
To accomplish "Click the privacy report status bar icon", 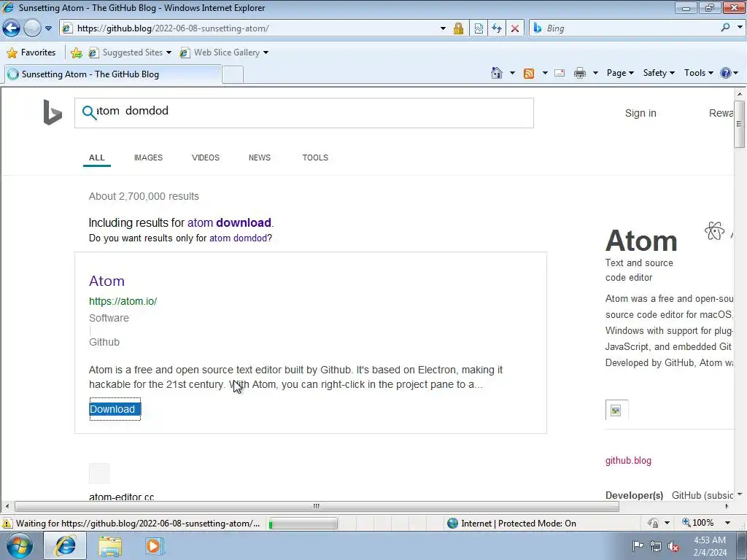I will [653, 524].
